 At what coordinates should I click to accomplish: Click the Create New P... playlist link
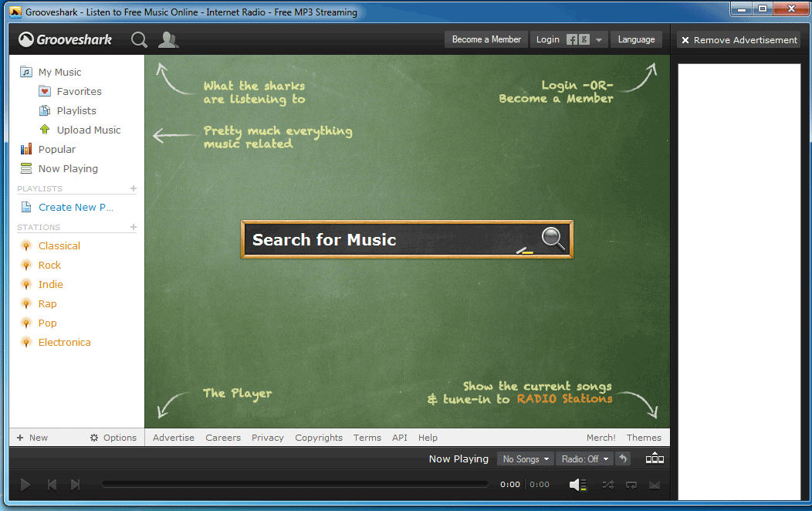pos(67,207)
